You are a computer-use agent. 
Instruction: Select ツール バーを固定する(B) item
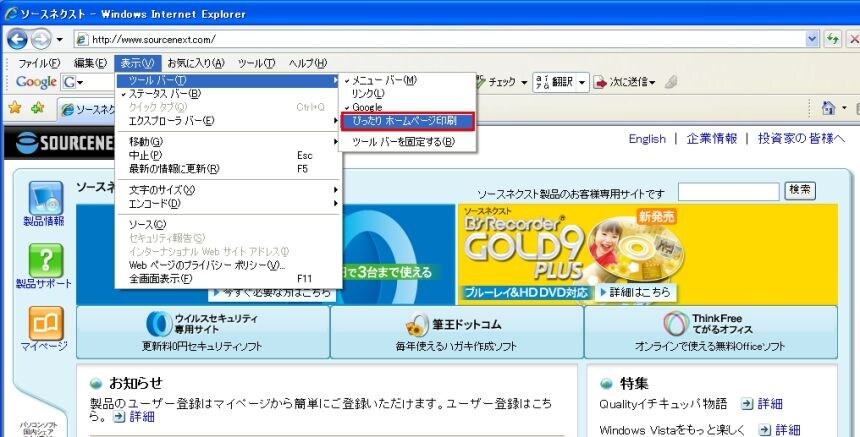coord(408,142)
